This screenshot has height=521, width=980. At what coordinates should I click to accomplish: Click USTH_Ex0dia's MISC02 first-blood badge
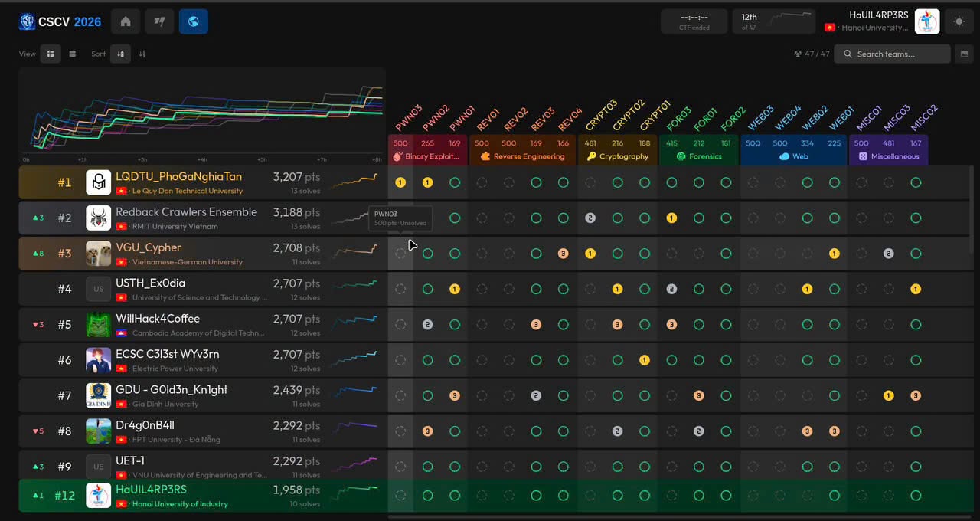[x=916, y=289]
